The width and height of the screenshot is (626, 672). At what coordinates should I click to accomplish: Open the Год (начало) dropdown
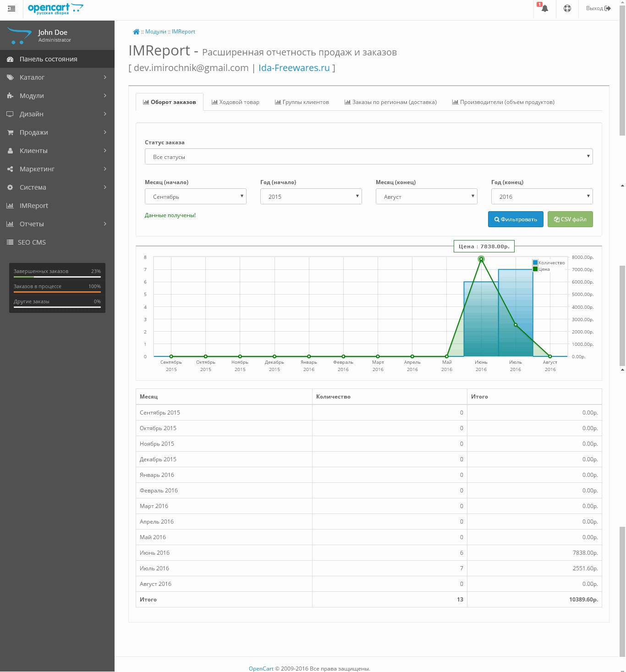311,197
